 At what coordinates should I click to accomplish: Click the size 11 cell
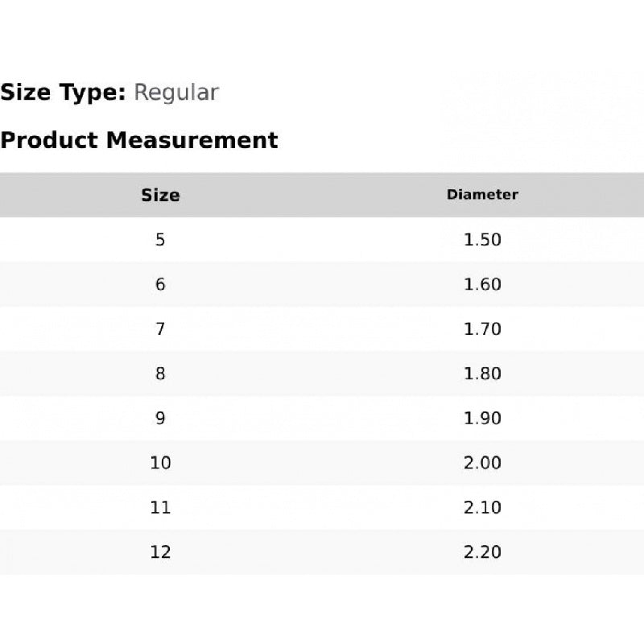coord(160,508)
